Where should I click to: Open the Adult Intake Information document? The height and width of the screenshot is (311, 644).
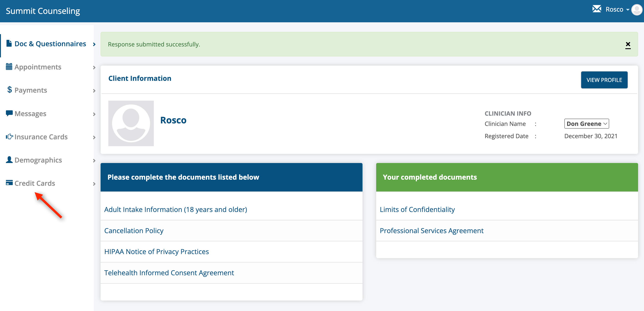(175, 209)
